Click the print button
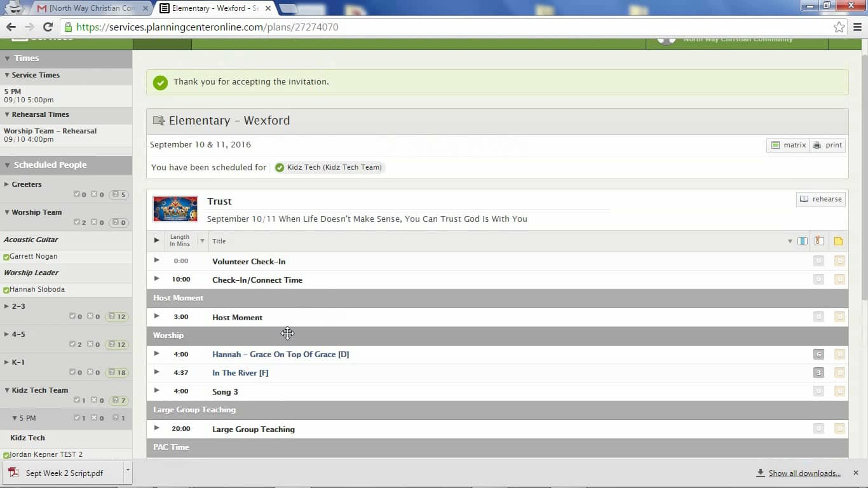Screen dimensions: 868x488 827,145
